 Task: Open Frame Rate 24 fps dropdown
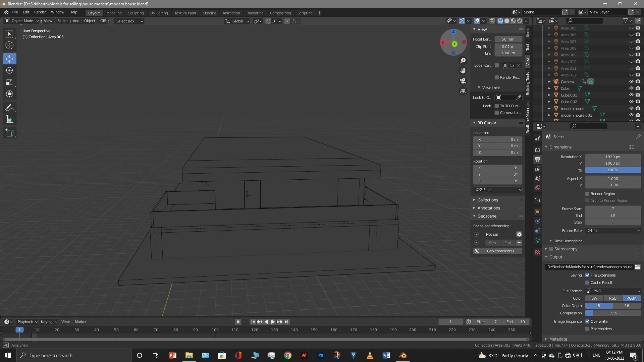tap(613, 231)
